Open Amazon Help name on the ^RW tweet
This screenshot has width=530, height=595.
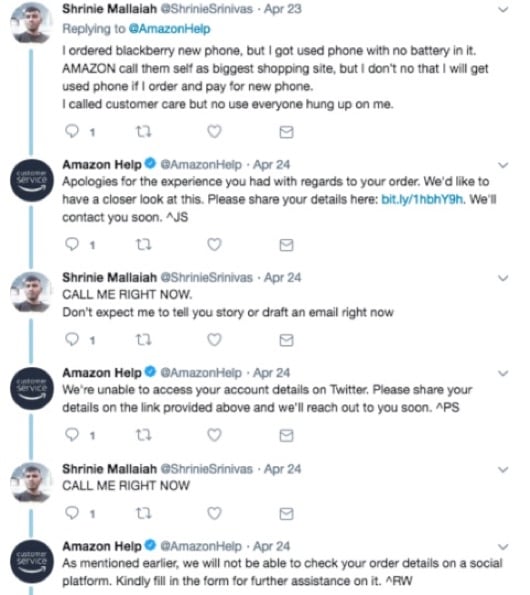[102, 546]
